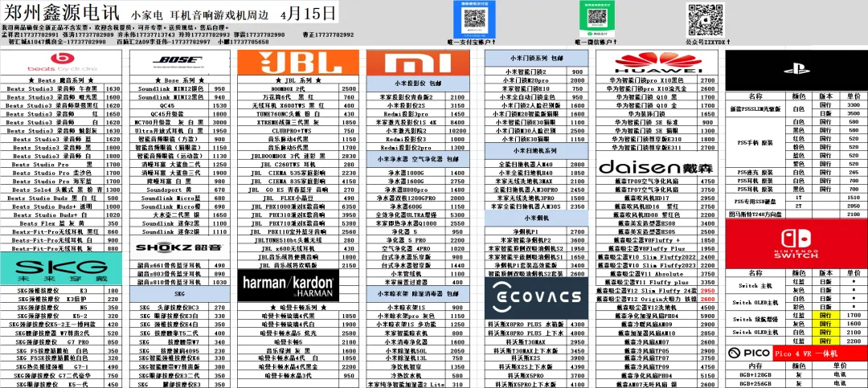Click the Switch 续航增强 cell

pyautogui.click(x=755, y=320)
